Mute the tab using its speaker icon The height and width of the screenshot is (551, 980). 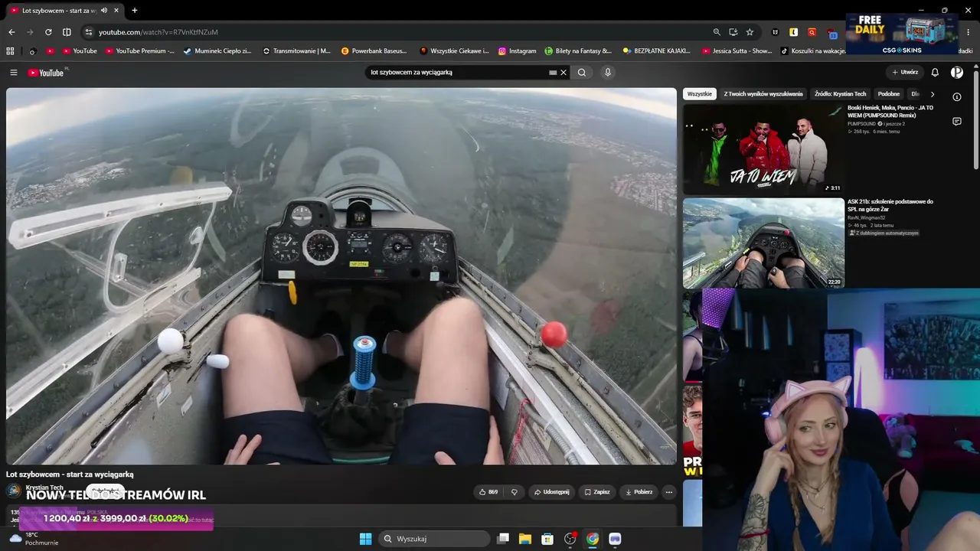click(104, 11)
